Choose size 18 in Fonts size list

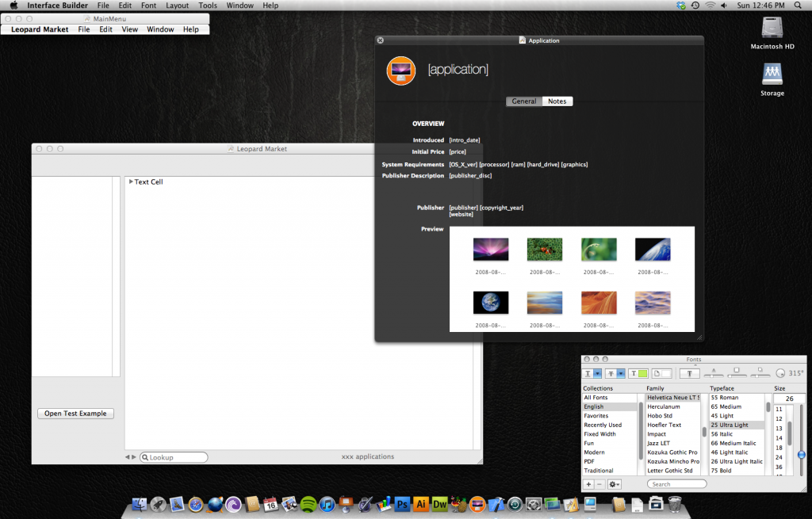(779, 448)
